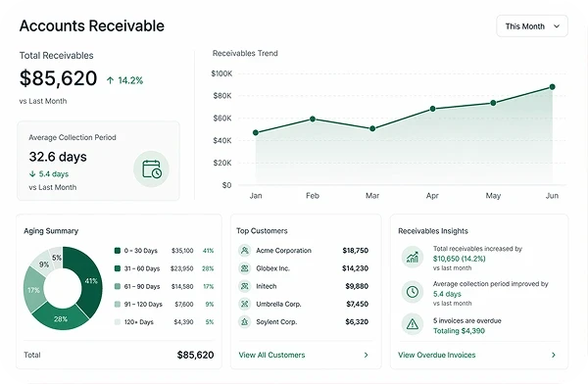Image resolution: width=588 pixels, height=384 pixels.
Task: Click the calendar clock icon in Average Collection Period
Action: tap(152, 169)
